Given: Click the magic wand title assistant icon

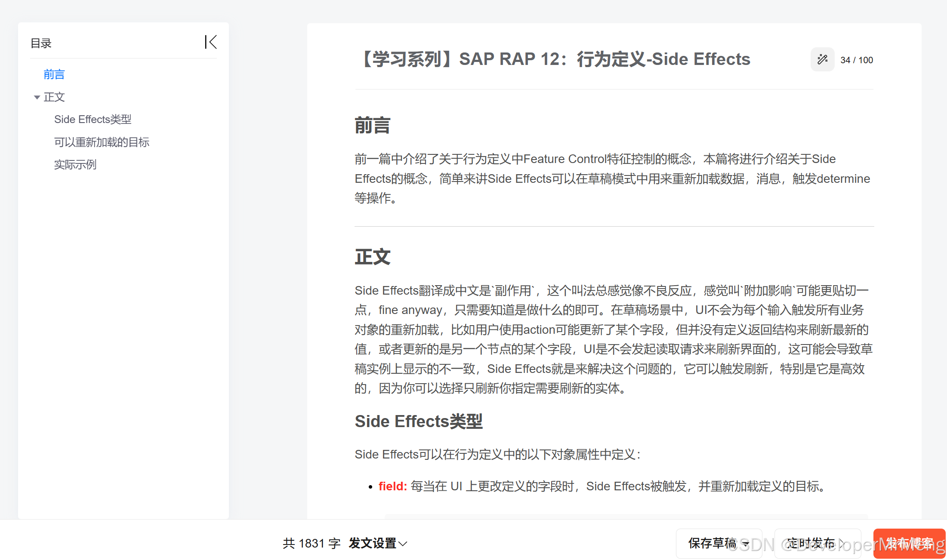Looking at the screenshot, I should click(822, 59).
